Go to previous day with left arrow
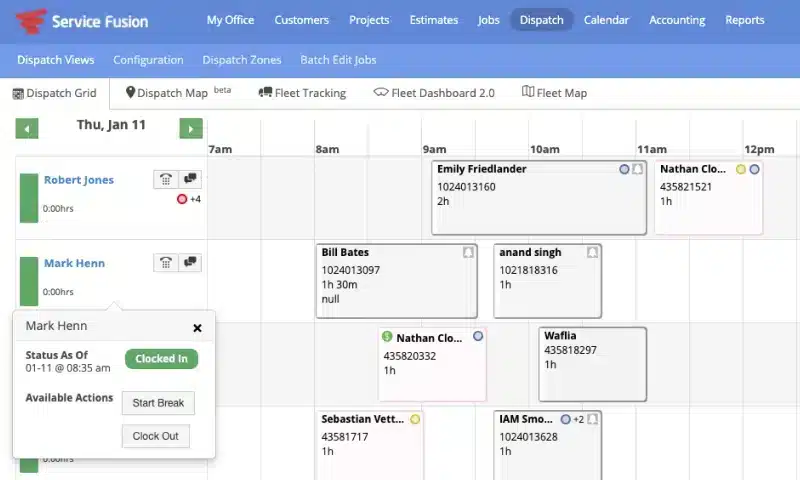800x480 pixels. click(27, 128)
